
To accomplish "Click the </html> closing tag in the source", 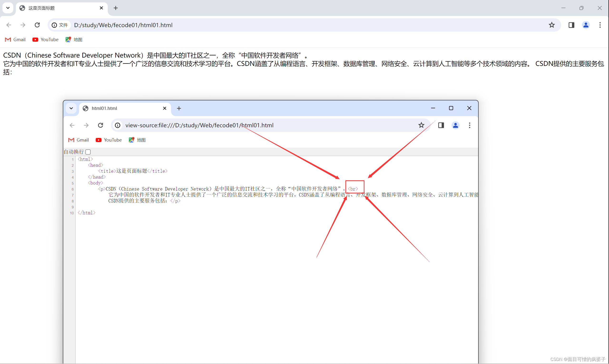I will pos(87,213).
